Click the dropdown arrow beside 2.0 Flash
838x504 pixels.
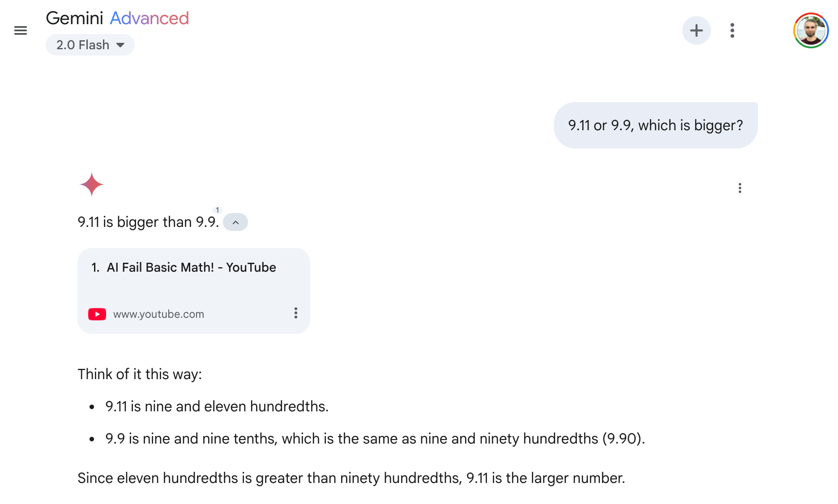(x=120, y=45)
